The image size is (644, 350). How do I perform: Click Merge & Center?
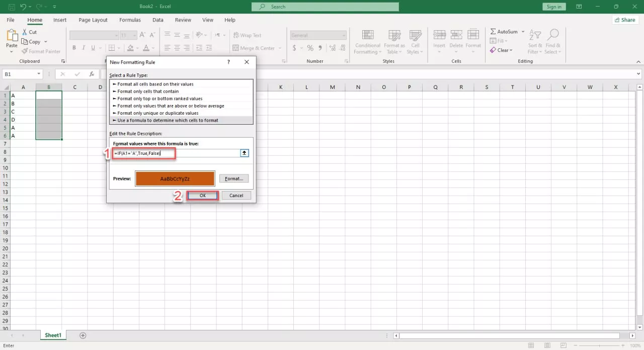(254, 48)
